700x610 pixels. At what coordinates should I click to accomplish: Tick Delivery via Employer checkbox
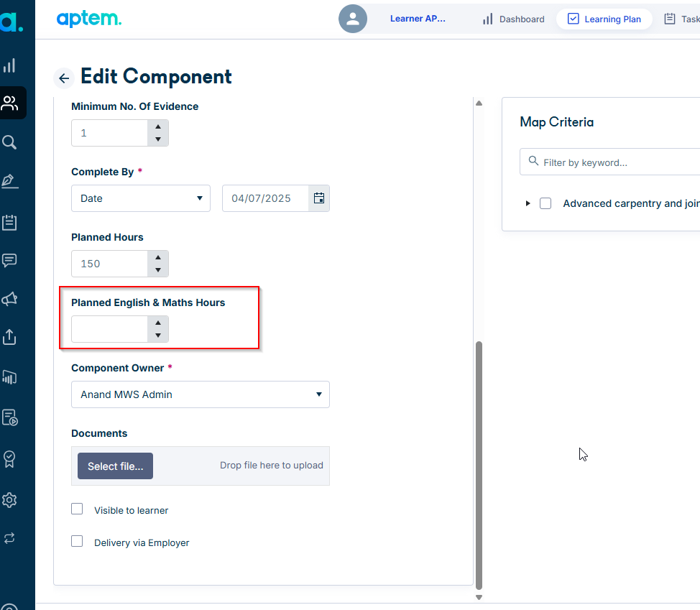77,541
